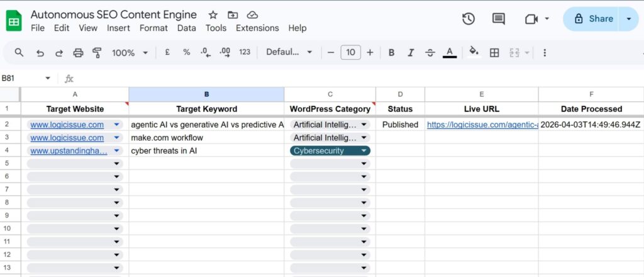This screenshot has width=644, height=277.
Task: Open the View menu
Action: (88, 28)
